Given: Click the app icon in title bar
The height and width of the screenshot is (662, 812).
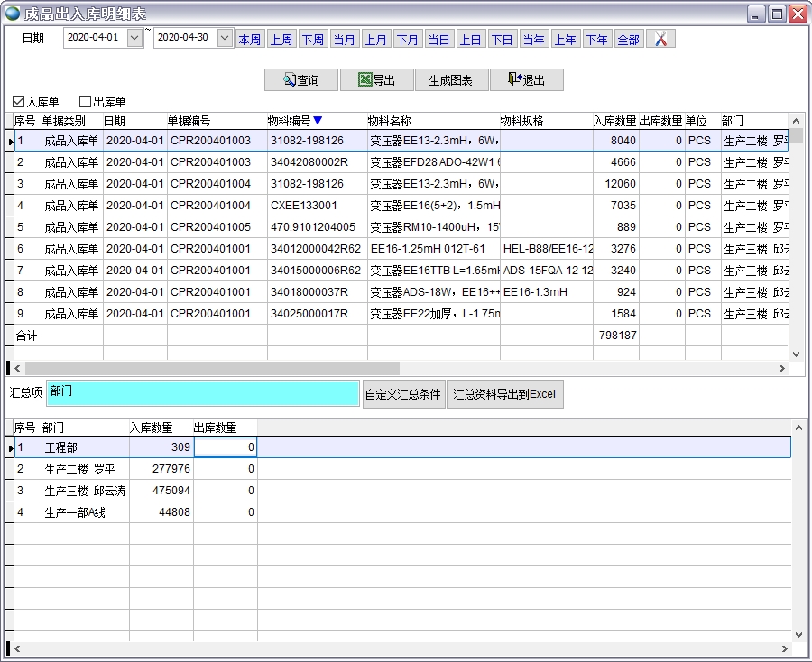Looking at the screenshot, I should (x=13, y=14).
